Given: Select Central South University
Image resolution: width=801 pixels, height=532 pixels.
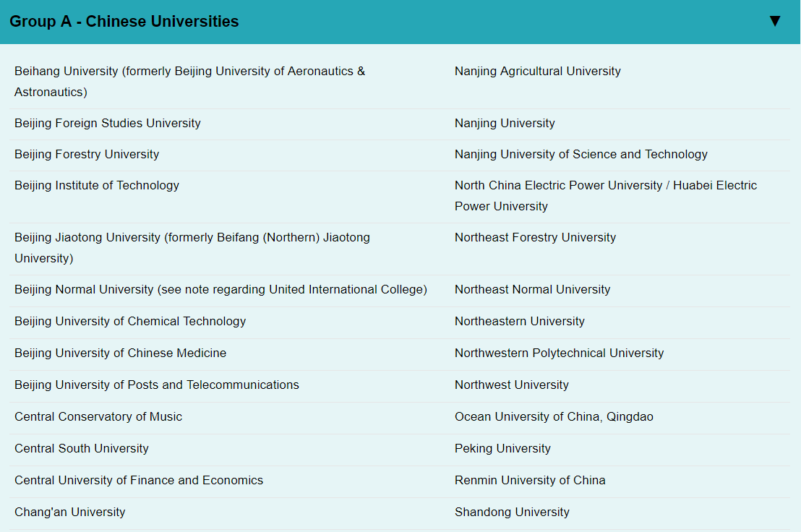Looking at the screenshot, I should click(81, 448).
